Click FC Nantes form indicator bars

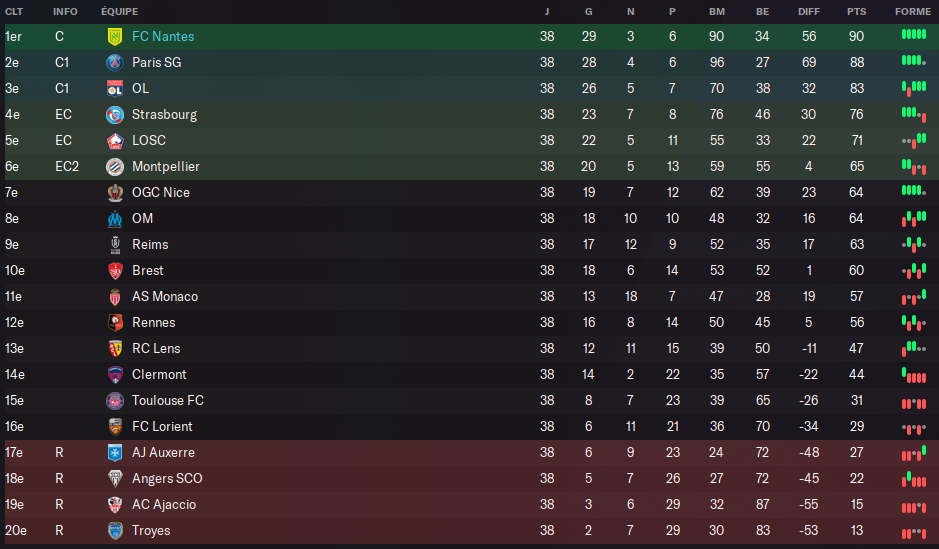point(913,35)
